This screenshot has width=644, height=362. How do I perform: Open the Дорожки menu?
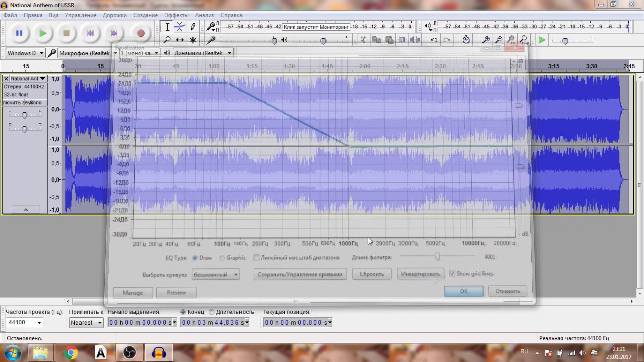point(115,15)
